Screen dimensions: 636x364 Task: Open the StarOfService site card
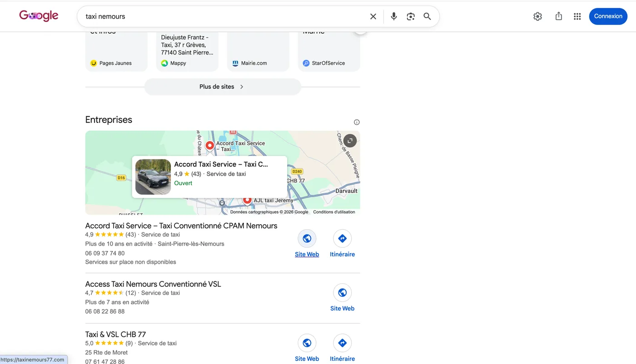tap(329, 51)
